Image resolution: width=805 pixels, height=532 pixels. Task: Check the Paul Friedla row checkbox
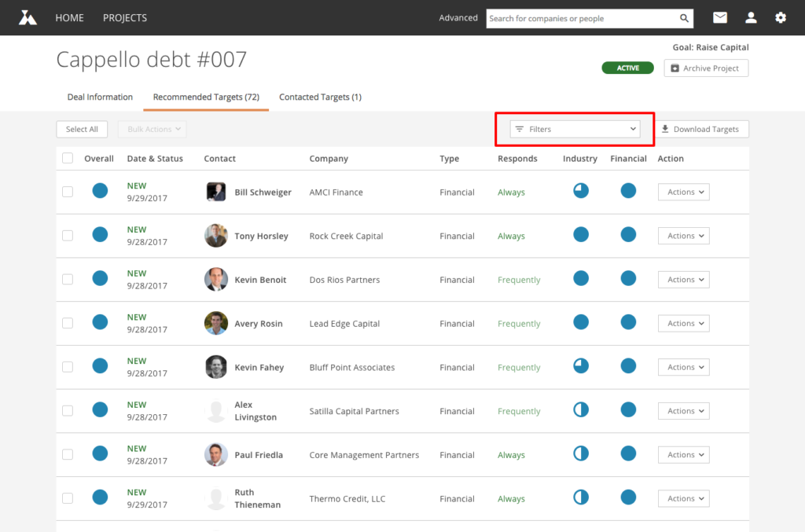tap(68, 454)
